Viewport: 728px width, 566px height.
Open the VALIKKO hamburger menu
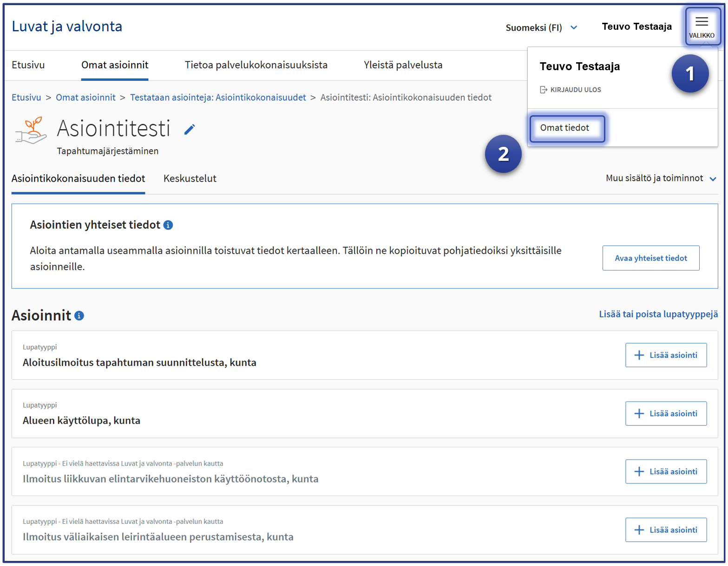[702, 26]
